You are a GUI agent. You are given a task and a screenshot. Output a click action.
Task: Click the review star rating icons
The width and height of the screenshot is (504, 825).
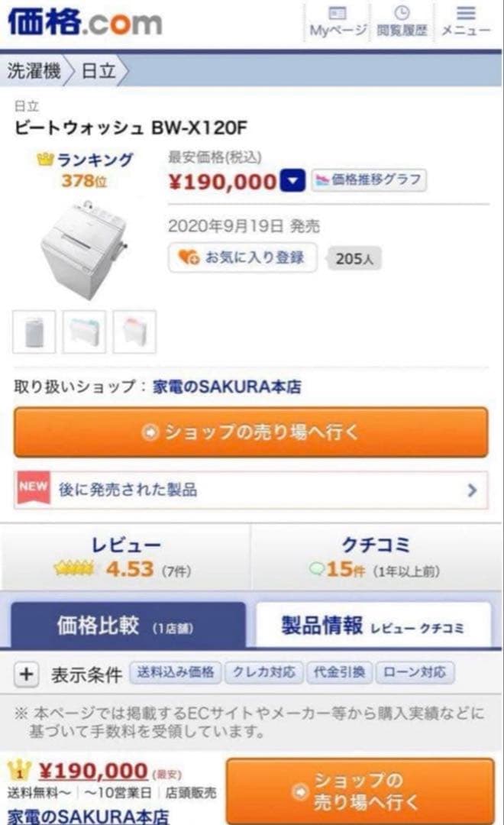[x=73, y=569]
